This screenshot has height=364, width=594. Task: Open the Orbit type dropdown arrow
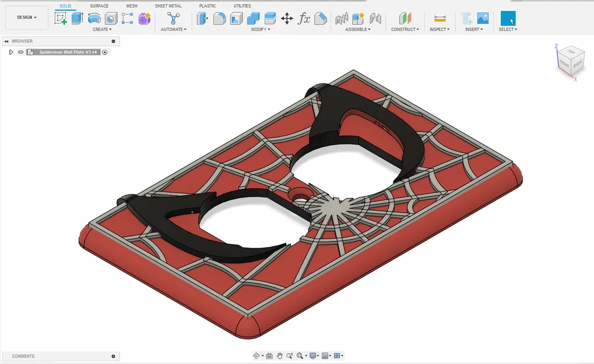tap(262, 356)
